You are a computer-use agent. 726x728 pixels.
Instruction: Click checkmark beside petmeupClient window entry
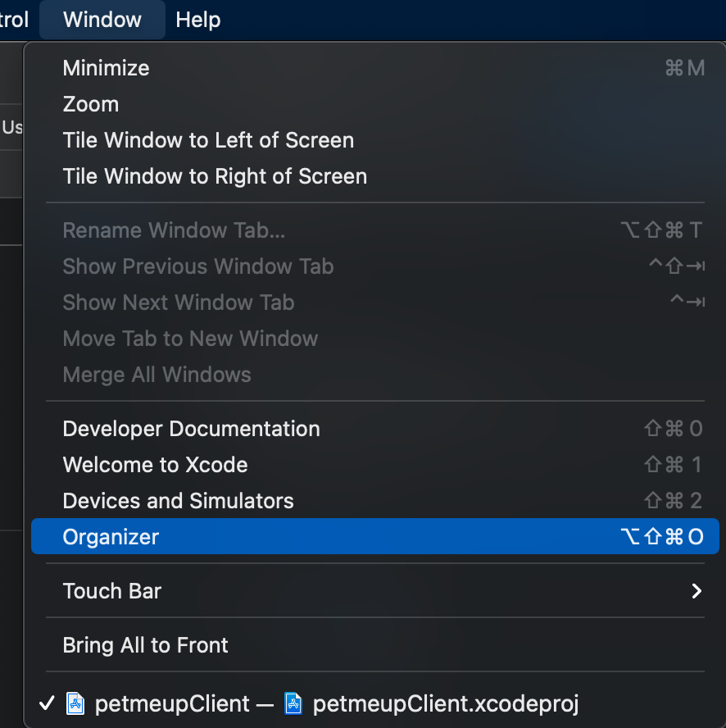coord(47,704)
